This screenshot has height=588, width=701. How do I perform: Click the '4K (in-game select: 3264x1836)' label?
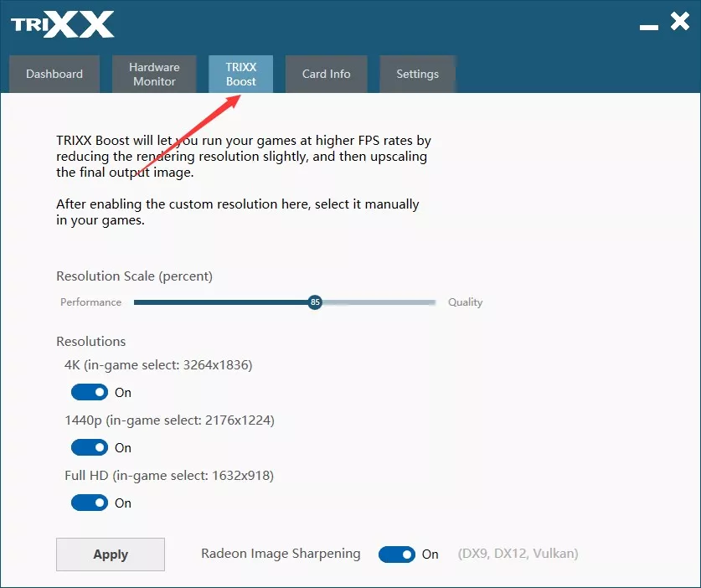158,365
